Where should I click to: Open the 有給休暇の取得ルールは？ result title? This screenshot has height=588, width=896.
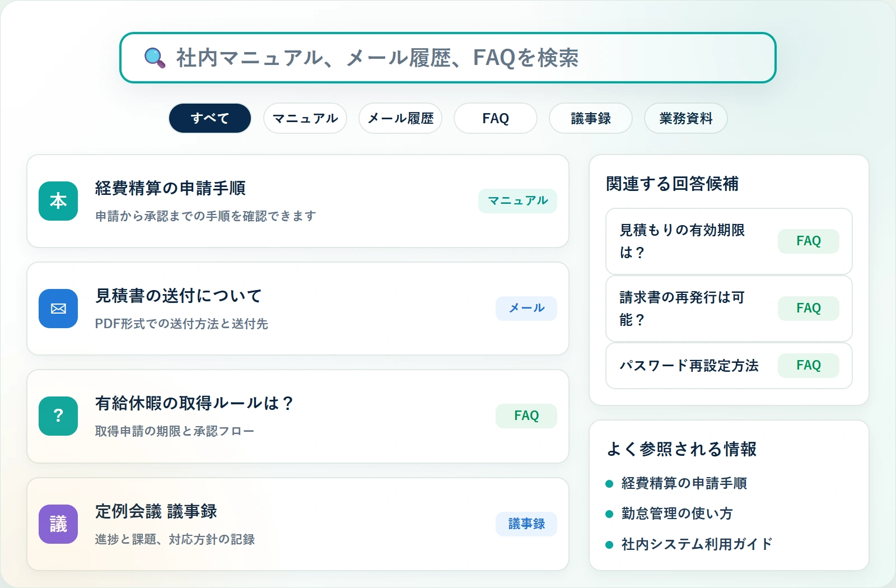click(194, 403)
